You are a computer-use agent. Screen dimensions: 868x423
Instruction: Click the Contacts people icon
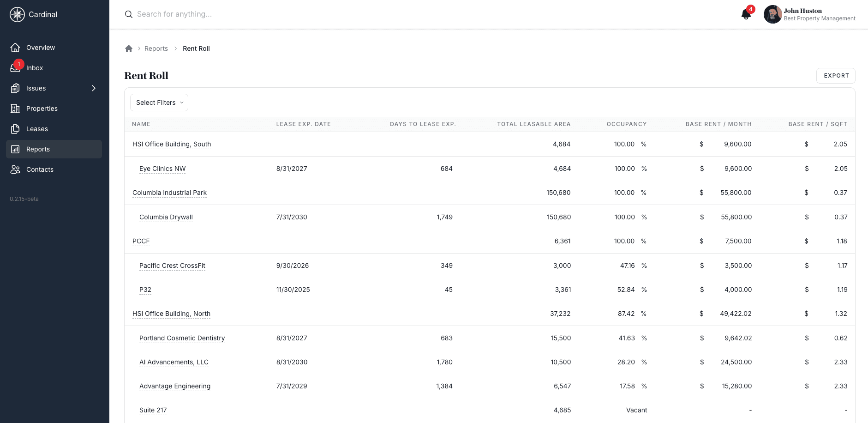pyautogui.click(x=15, y=169)
